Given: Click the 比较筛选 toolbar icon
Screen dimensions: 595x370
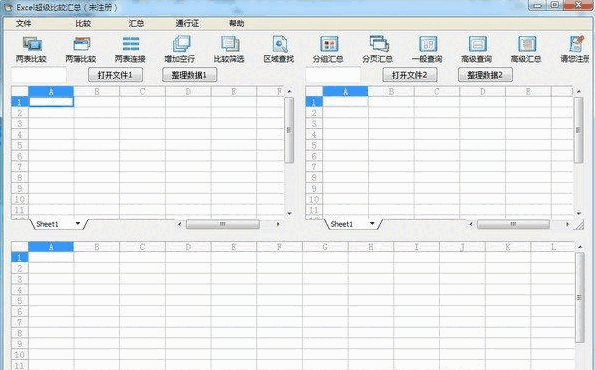Looking at the screenshot, I should 229,44.
